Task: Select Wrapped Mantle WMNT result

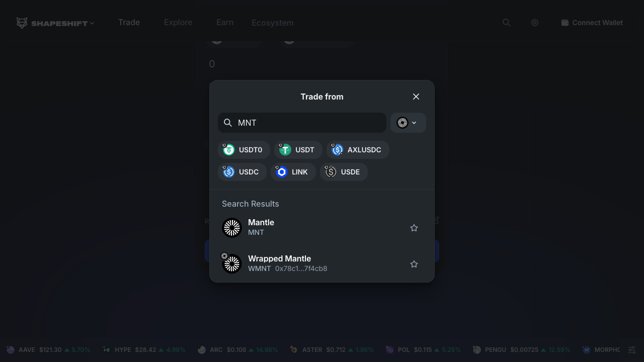Action: tap(322, 264)
